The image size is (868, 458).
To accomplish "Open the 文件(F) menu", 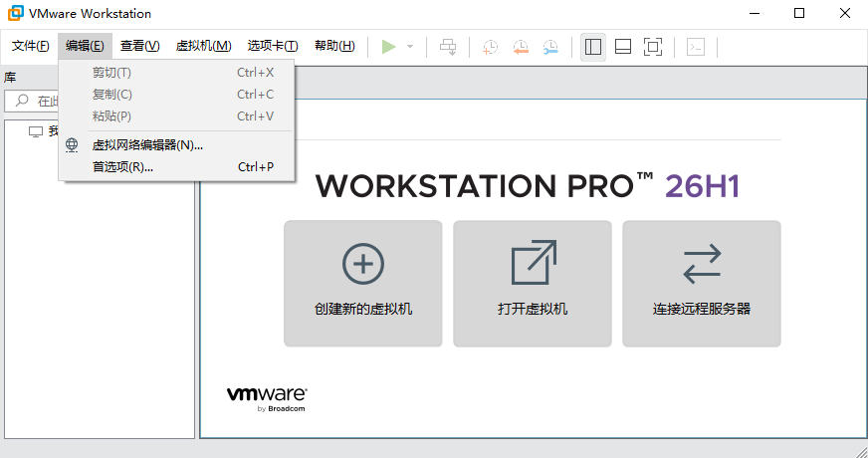I will (x=31, y=46).
